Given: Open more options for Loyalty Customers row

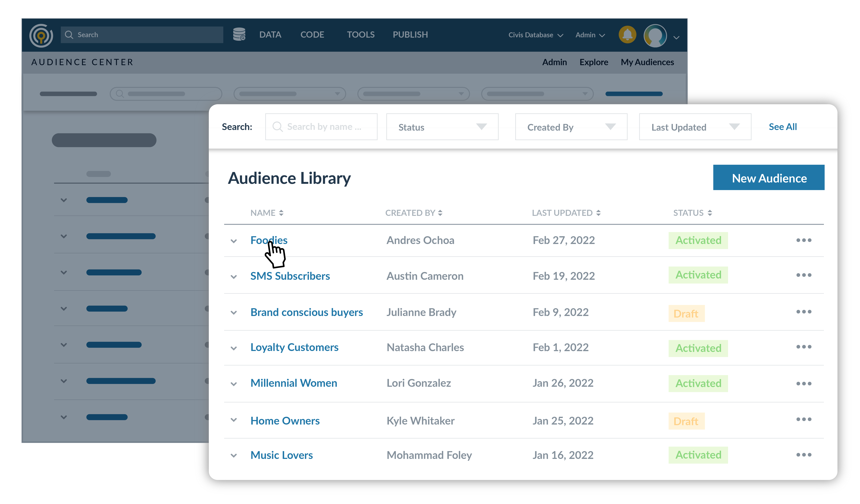Looking at the screenshot, I should pos(804,346).
